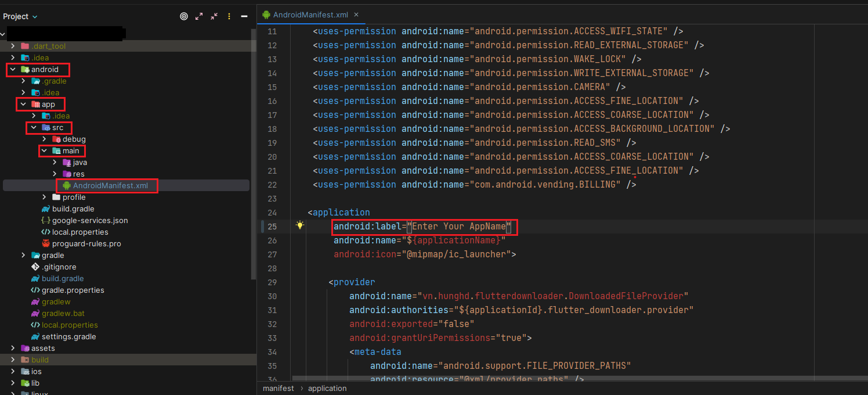The image size is (868, 395).
Task: Open the Project panel options kebab menu
Action: pyautogui.click(x=229, y=17)
